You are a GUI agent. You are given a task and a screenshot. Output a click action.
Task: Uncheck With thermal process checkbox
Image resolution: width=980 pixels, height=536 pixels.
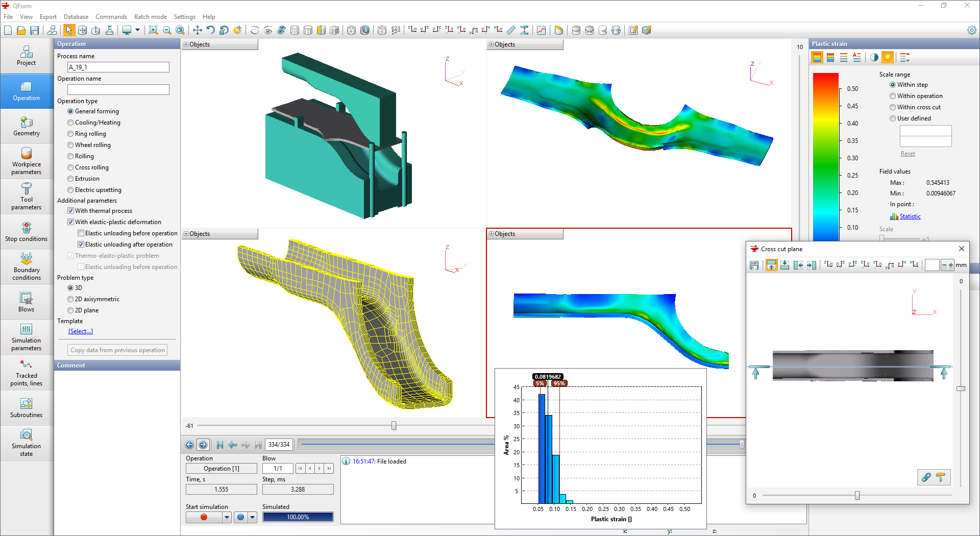click(71, 211)
